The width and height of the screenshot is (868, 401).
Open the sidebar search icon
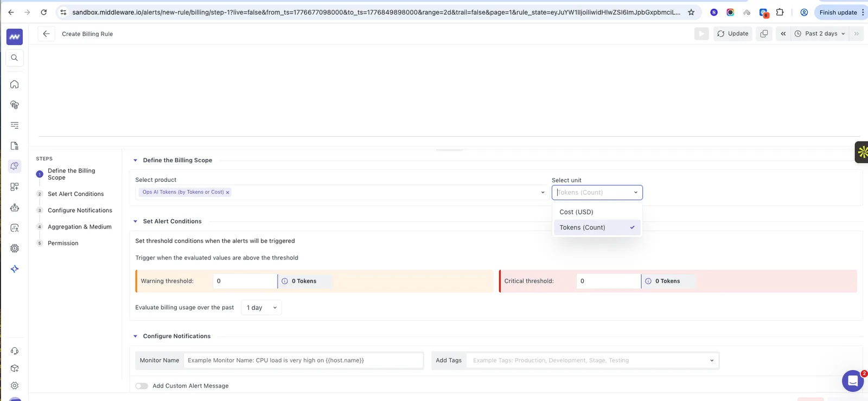(15, 58)
